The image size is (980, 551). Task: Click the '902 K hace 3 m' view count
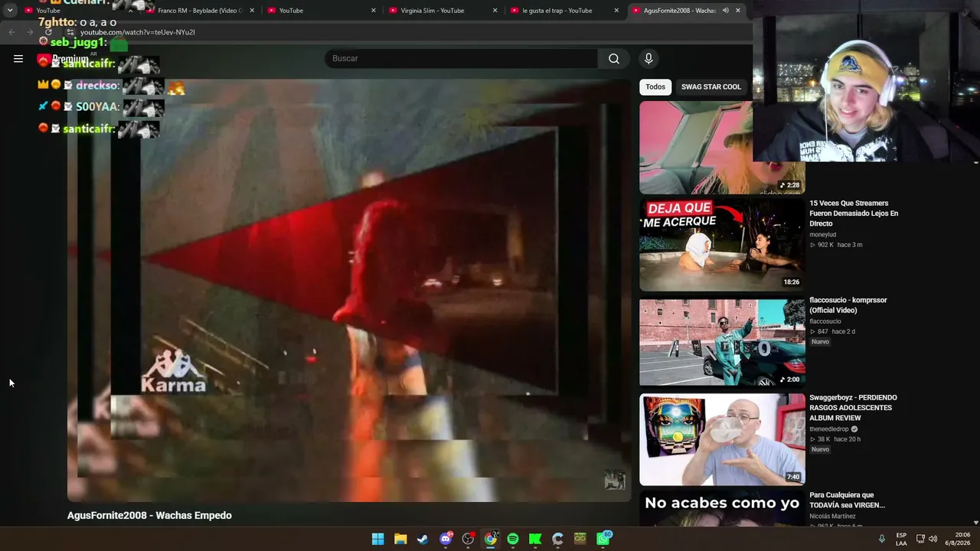(x=836, y=245)
